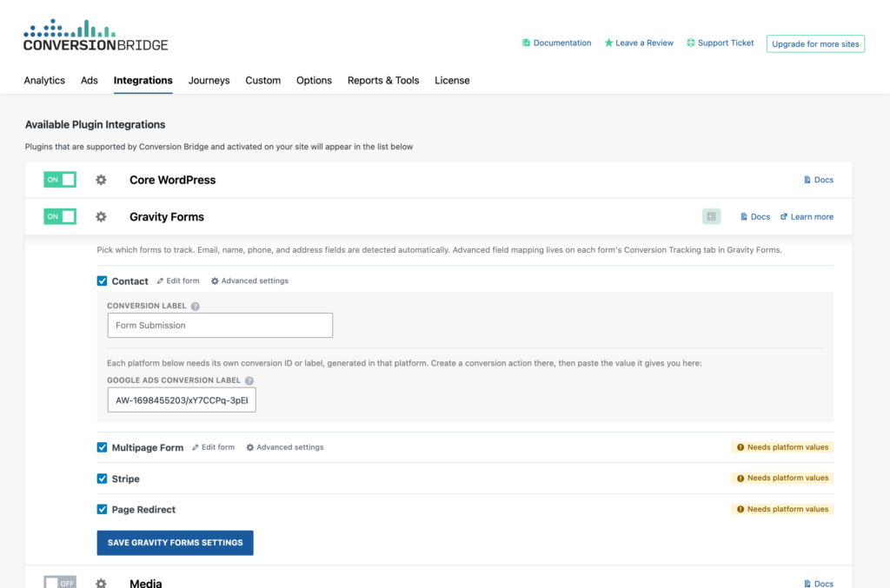The image size is (890, 588).
Task: Uncheck the Stripe form checkbox
Action: (x=103, y=479)
